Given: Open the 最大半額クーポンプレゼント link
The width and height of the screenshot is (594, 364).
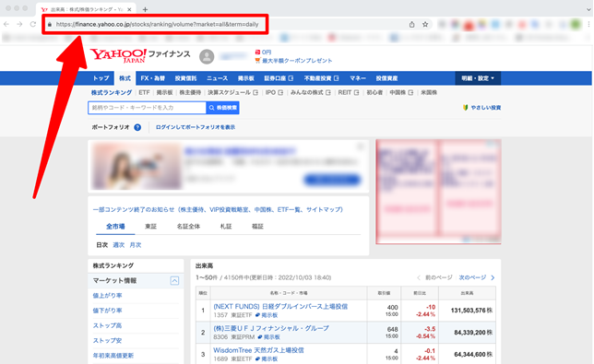Looking at the screenshot, I should pyautogui.click(x=293, y=61).
